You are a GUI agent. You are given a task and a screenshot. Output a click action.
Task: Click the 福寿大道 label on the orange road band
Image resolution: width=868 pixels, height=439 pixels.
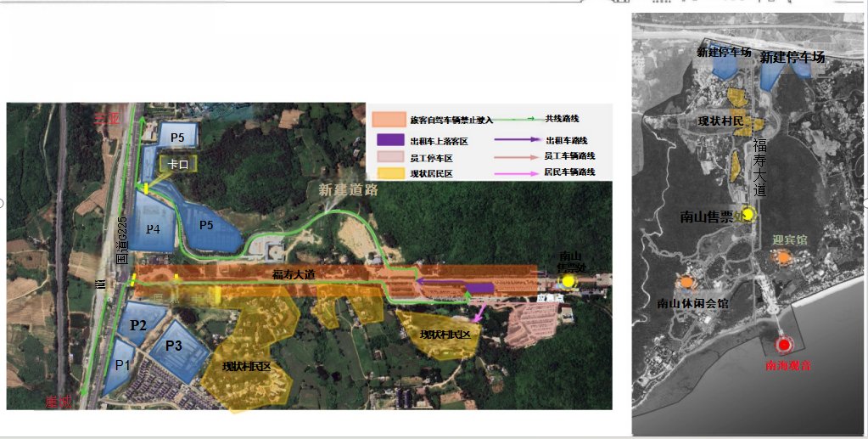pos(294,274)
